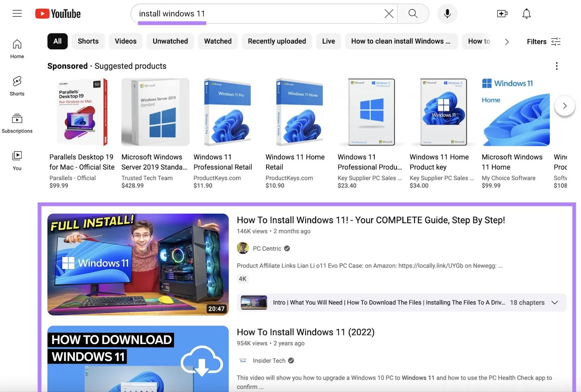Viewport: 581px width, 392px height.
Task: Switch to the Videos chip tab
Action: coord(126,41)
